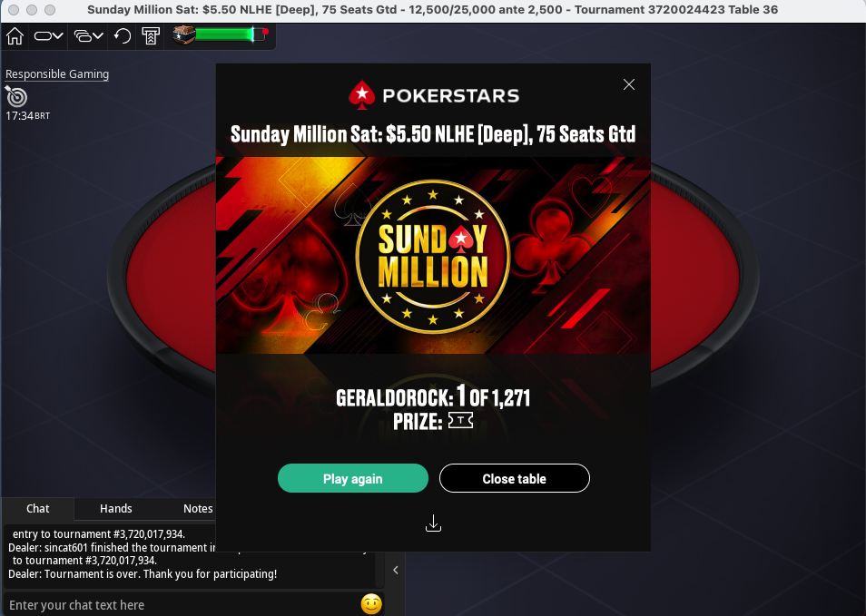Click the Play again button
This screenshot has width=866, height=616.
pos(353,479)
